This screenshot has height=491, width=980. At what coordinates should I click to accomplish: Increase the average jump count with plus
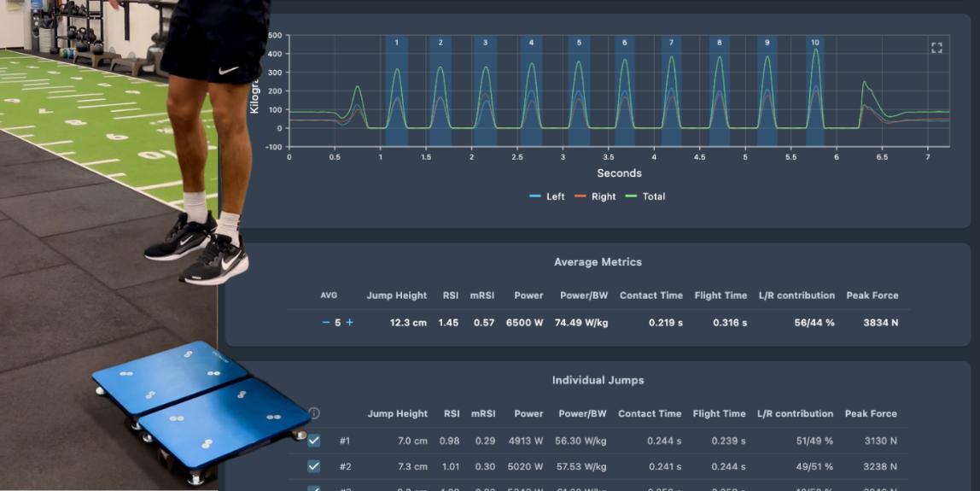tap(349, 323)
